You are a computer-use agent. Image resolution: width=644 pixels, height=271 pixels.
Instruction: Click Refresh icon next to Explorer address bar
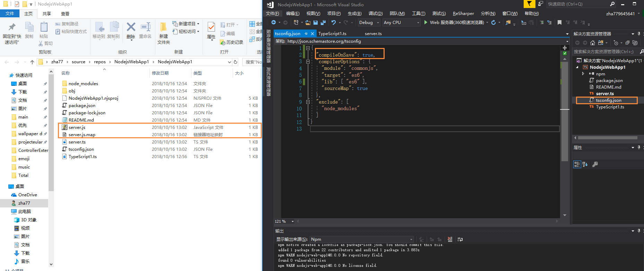click(x=235, y=62)
